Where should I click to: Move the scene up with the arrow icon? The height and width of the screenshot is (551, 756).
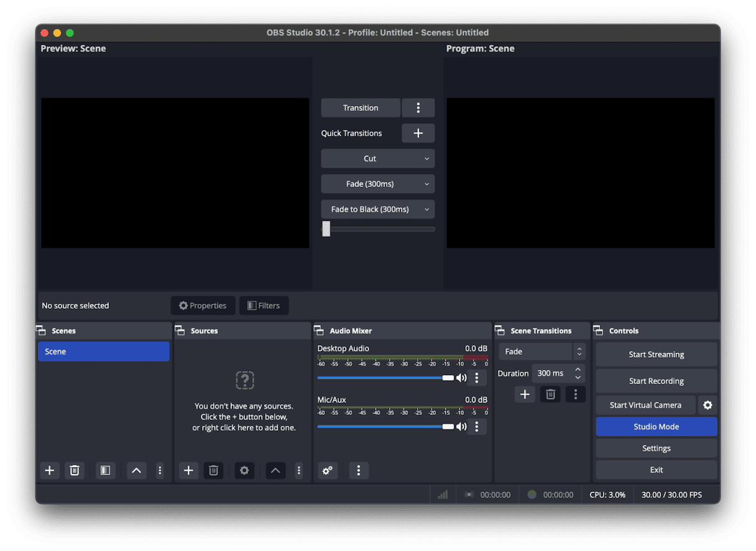click(136, 470)
